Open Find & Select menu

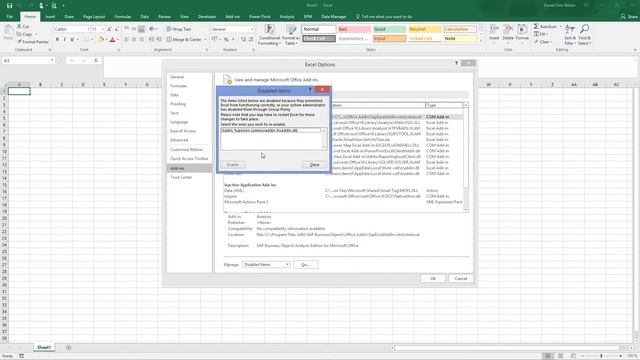584,34
